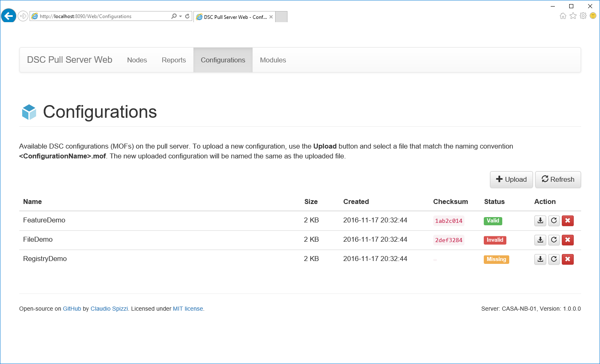Open a new browser tab
The height and width of the screenshot is (364, 600).
tap(281, 17)
